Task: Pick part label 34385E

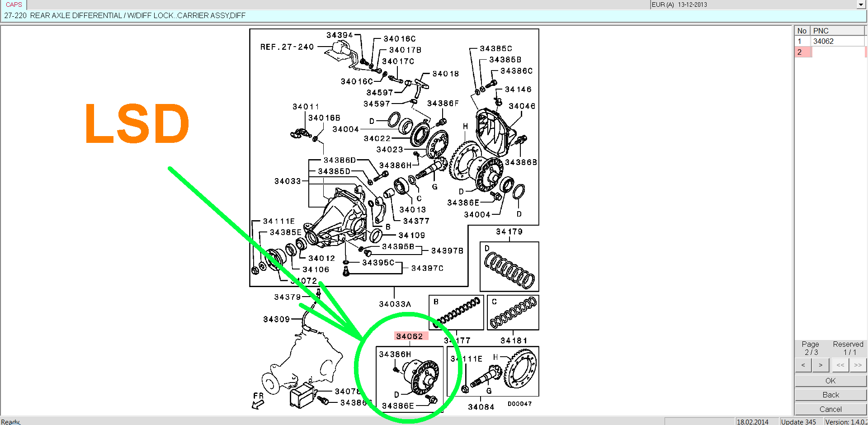Action: coord(286,232)
